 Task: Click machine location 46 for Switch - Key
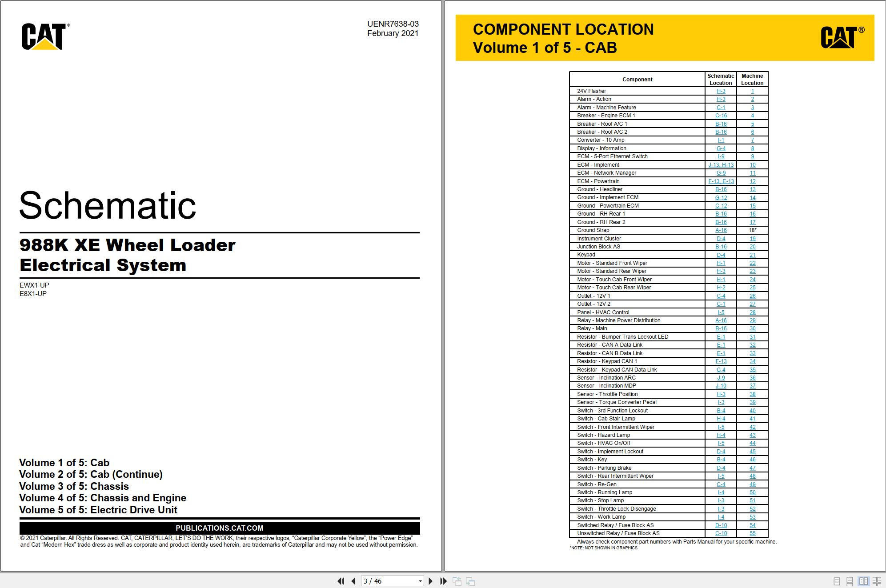(752, 460)
